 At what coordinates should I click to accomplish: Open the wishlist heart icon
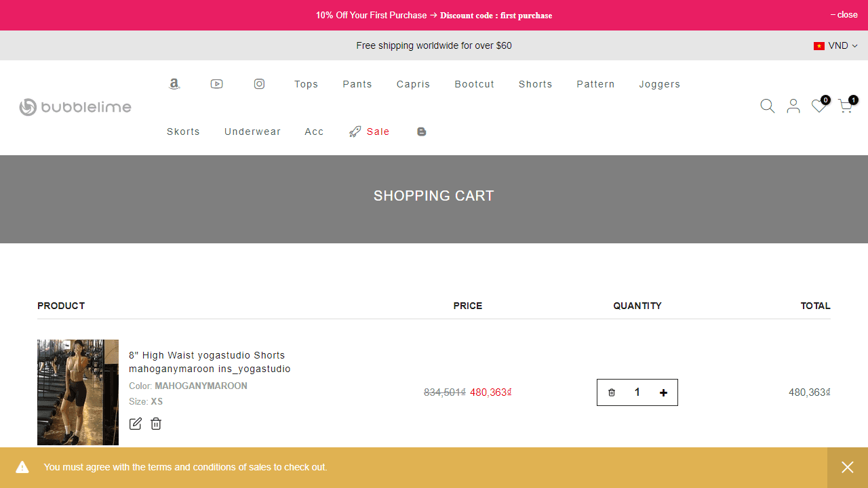point(820,105)
